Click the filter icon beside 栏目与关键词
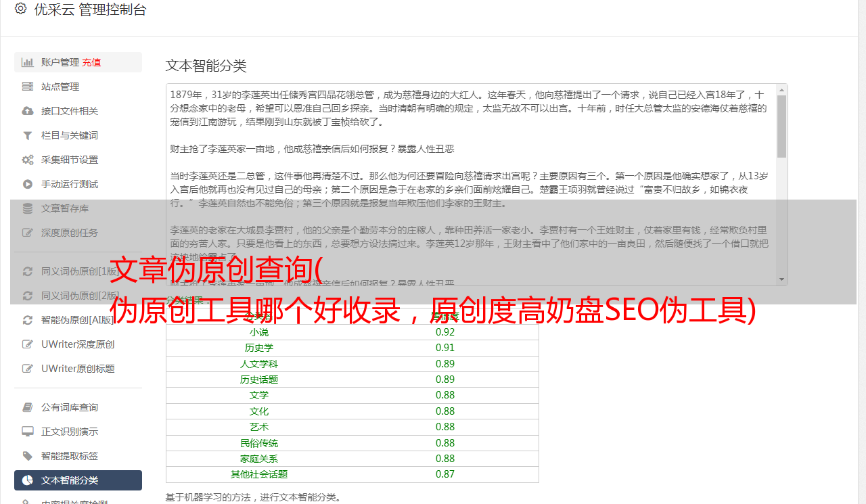866x504 pixels. click(28, 135)
